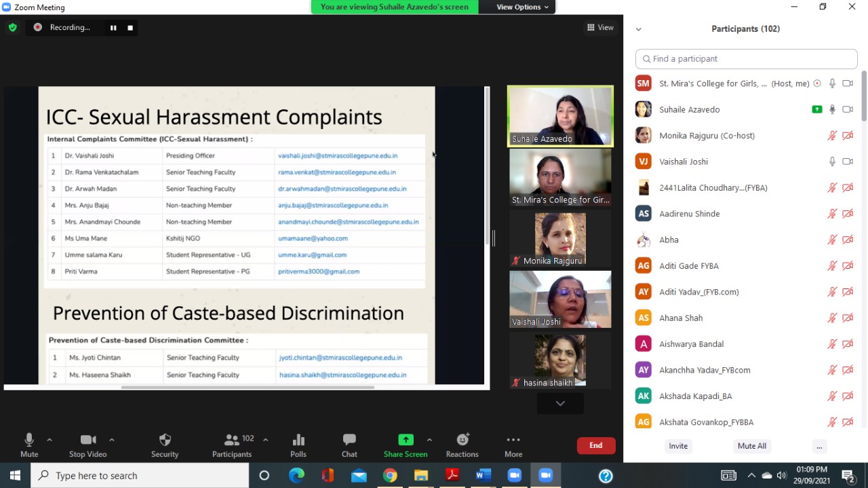Open the Polls panel
The height and width of the screenshot is (488, 868).
click(x=298, y=440)
